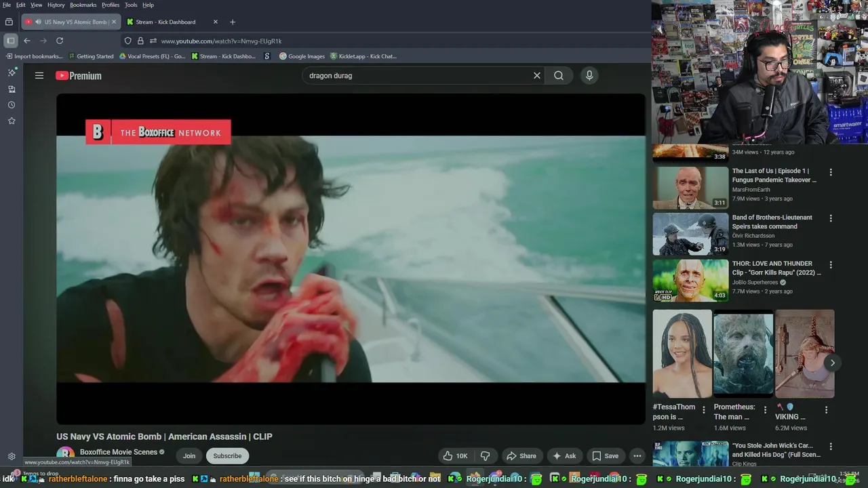Click the main video player frame
The width and height of the screenshot is (868, 488).
pyautogui.click(x=351, y=259)
